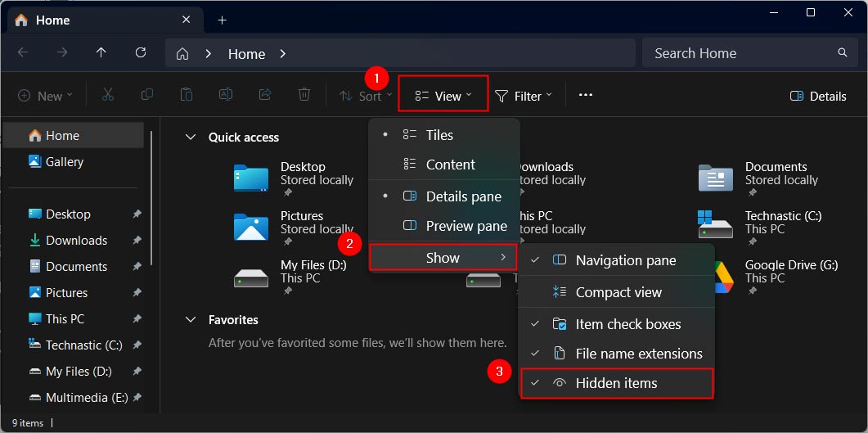Select the Content layout
Screen dimensions: 868x433
(x=444, y=165)
